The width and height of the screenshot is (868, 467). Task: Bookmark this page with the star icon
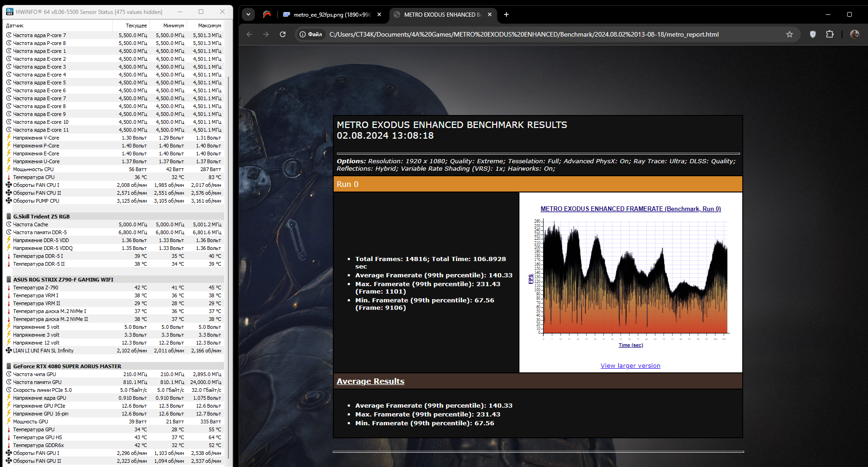pos(790,34)
